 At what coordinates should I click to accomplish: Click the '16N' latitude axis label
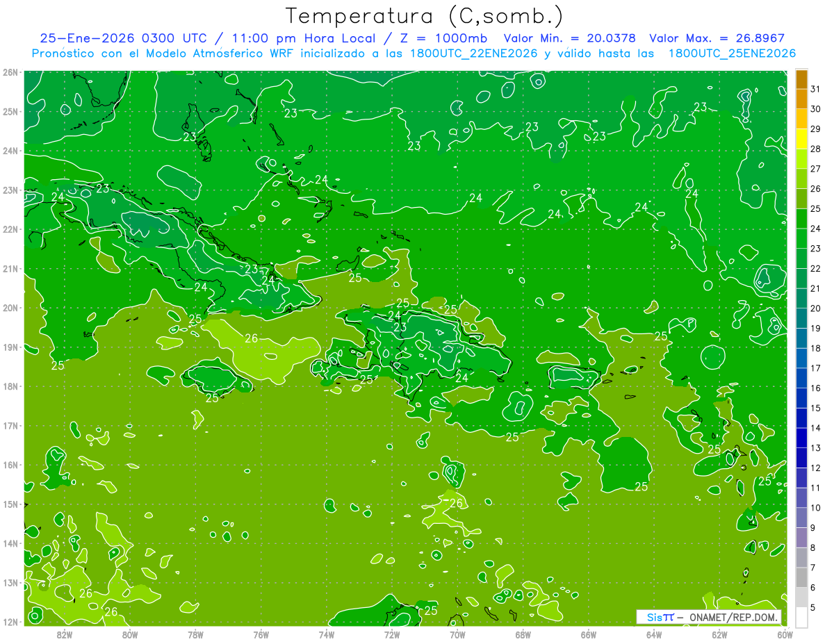pyautogui.click(x=10, y=465)
